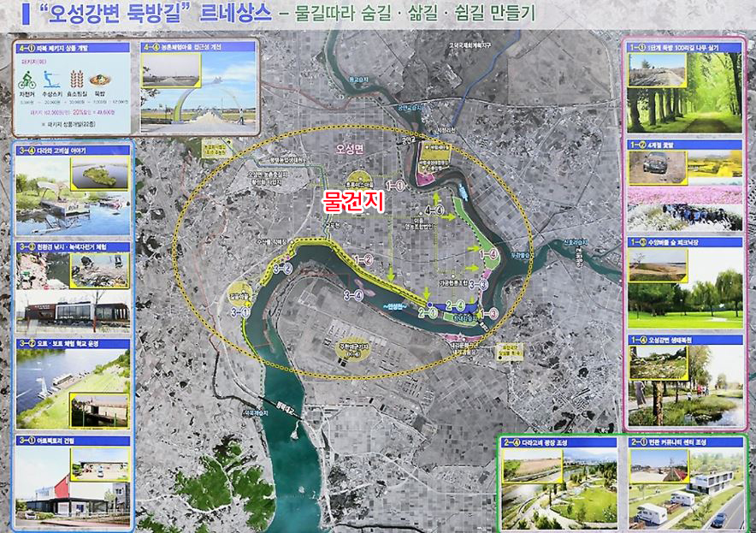756x533 pixels.
Task: Select the 1-④ marker by the river
Action: tap(489, 254)
